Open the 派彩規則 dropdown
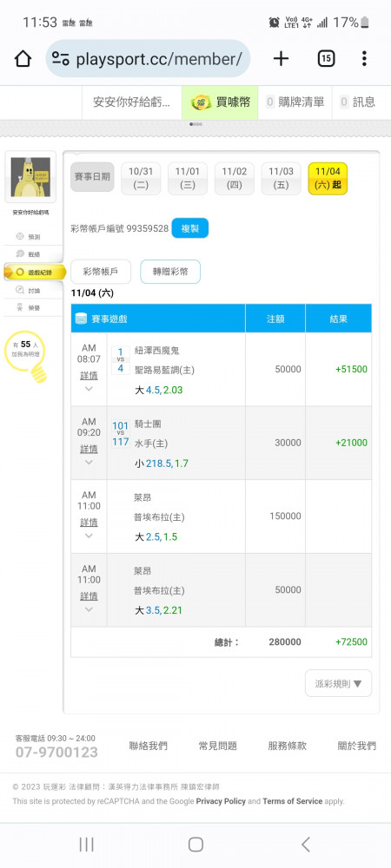The height and width of the screenshot is (868, 391). 338,683
